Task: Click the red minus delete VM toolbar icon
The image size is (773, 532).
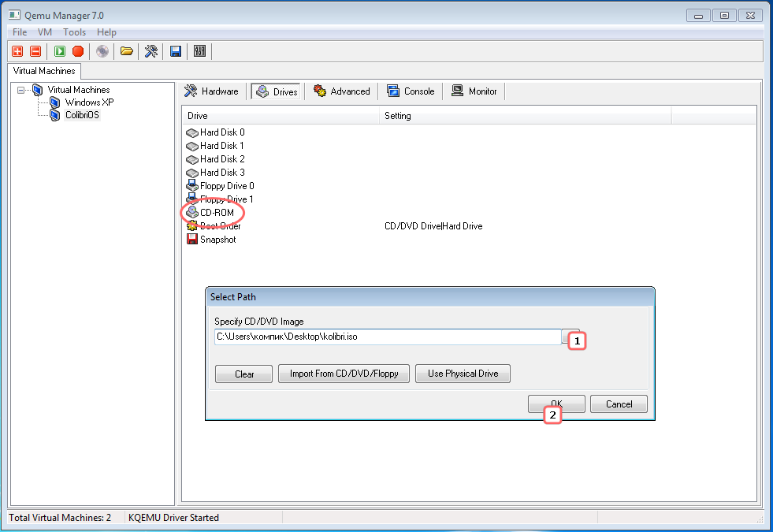Action: coord(35,51)
